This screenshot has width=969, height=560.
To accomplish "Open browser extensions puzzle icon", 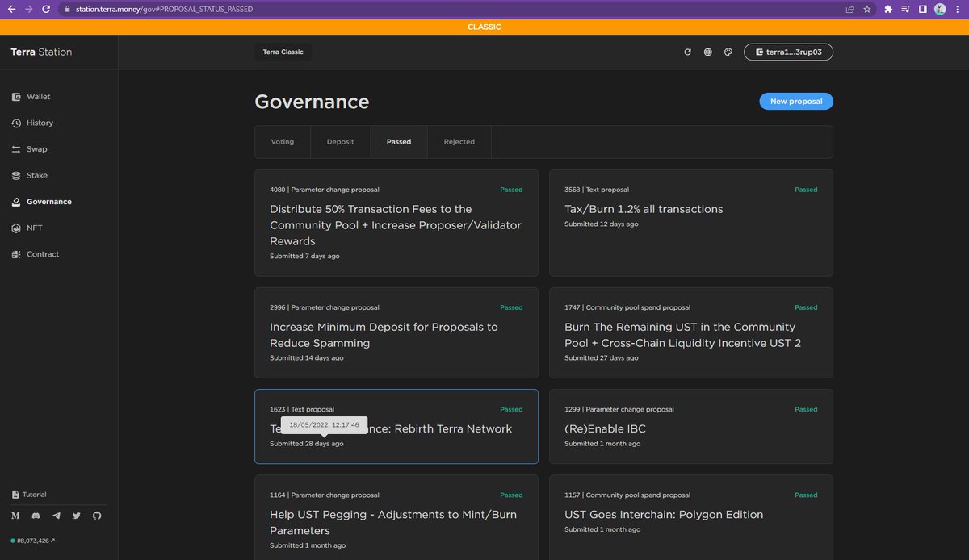I will [x=888, y=9].
